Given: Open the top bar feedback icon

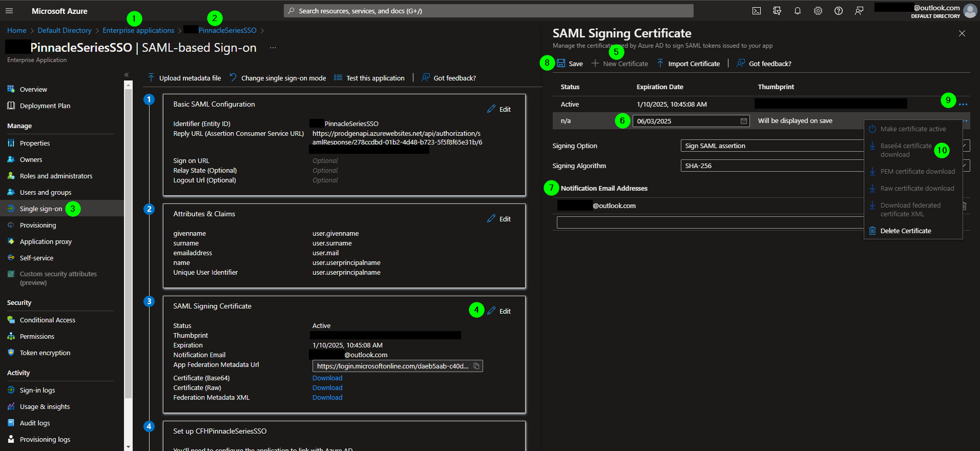Looking at the screenshot, I should tap(859, 11).
